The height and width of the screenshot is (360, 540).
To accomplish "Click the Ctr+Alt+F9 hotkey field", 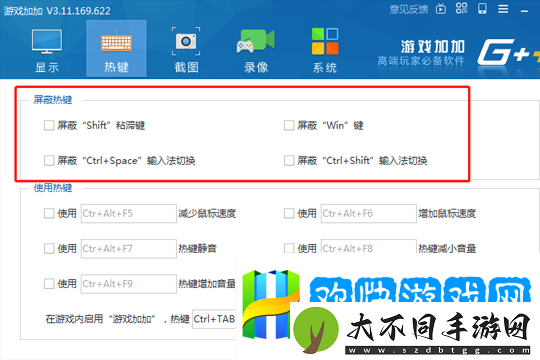I will (x=129, y=284).
